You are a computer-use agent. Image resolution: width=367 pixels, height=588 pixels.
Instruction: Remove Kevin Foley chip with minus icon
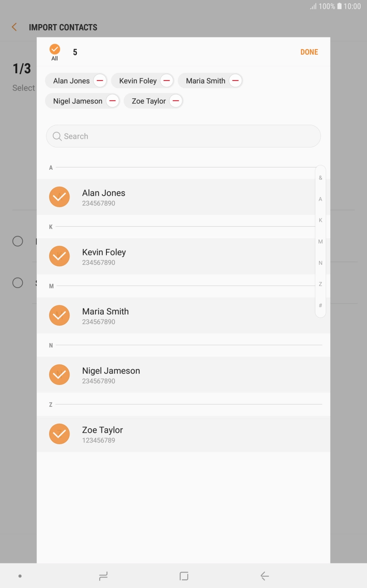pos(167,81)
